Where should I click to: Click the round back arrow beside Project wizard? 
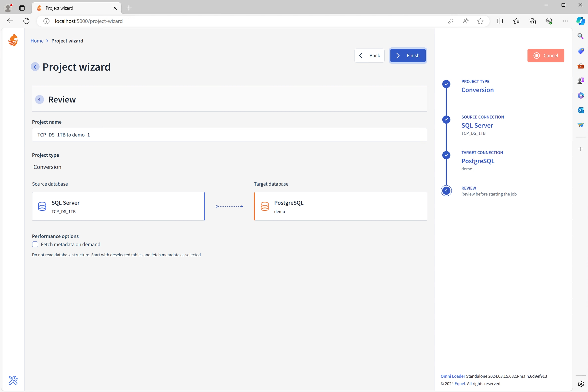coord(35,67)
